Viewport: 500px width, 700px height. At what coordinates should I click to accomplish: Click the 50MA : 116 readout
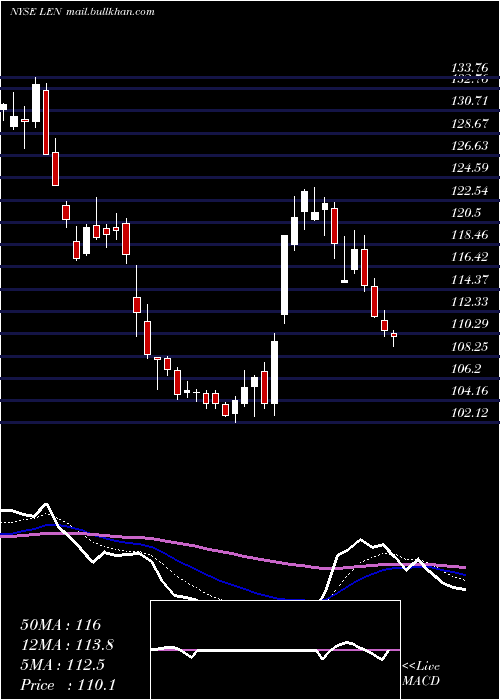(61, 625)
